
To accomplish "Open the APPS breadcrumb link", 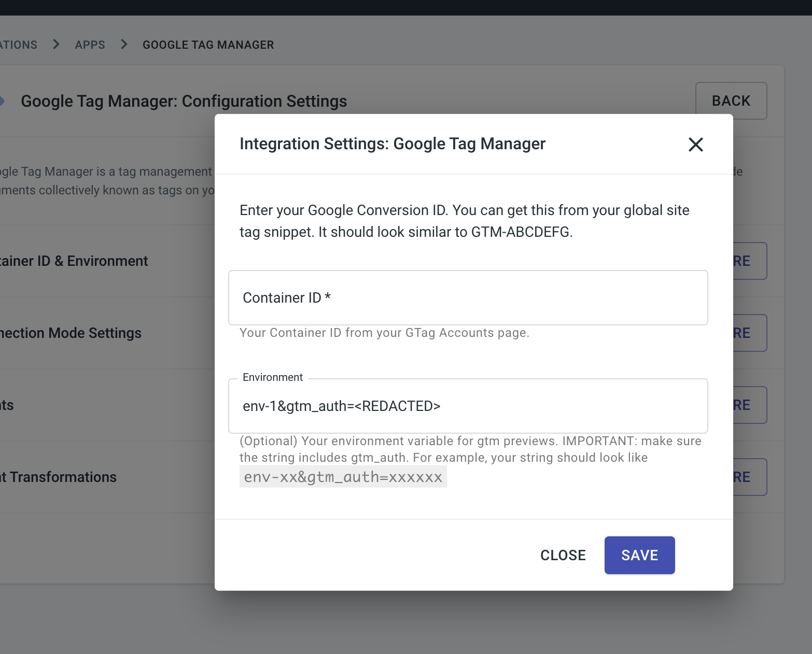I will 90,45.
